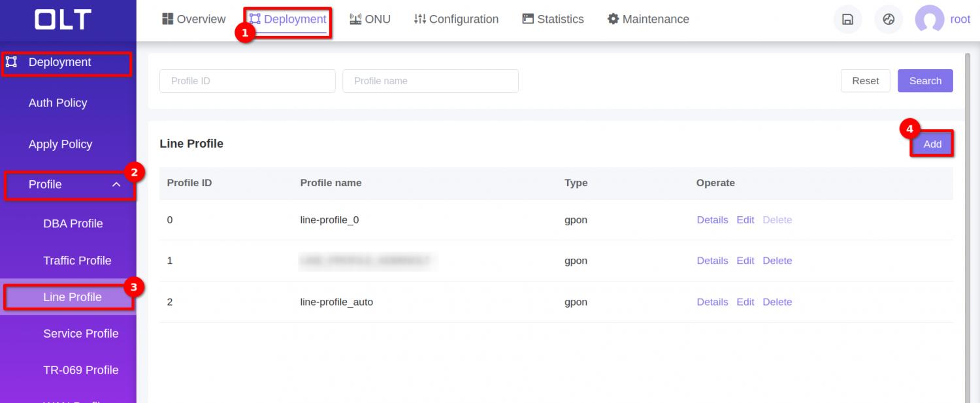View Details of line-profile_0

coord(712,220)
